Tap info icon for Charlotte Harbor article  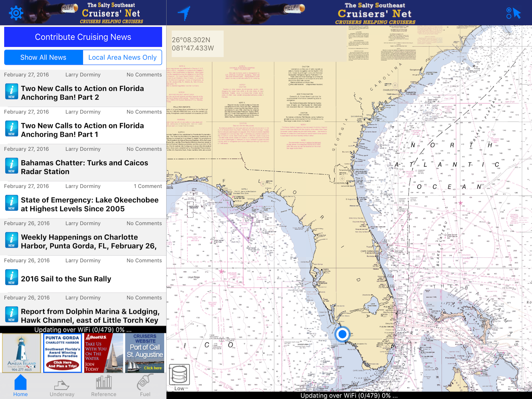[11, 240]
